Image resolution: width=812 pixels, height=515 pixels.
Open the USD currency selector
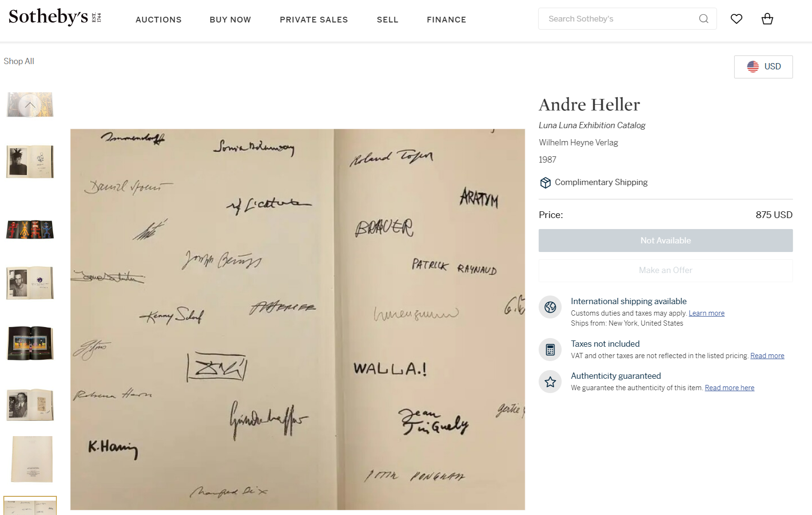coord(763,66)
